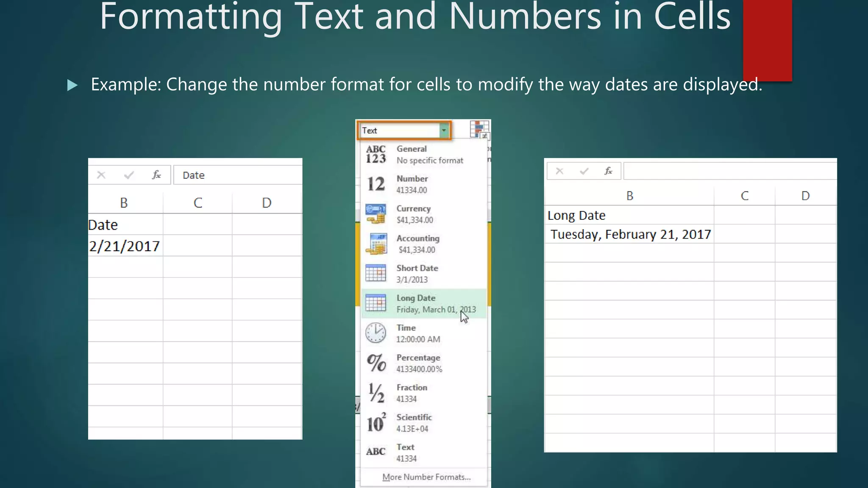Click the enter checkmark in left formula bar

tap(129, 175)
